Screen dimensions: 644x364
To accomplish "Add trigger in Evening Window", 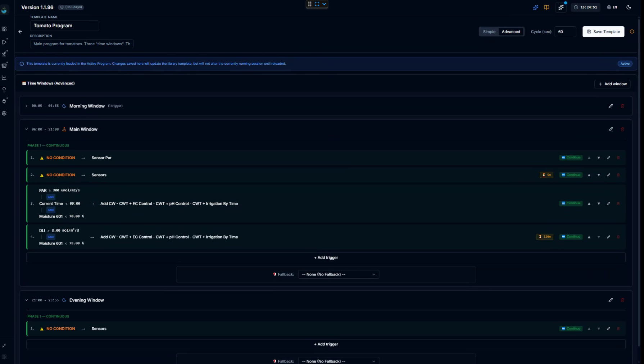I will coord(326,344).
